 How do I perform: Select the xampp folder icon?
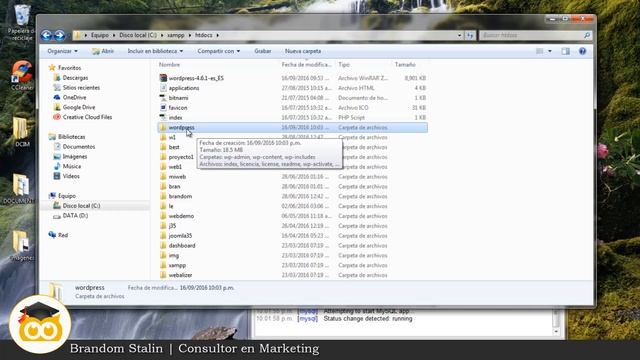tap(163, 265)
